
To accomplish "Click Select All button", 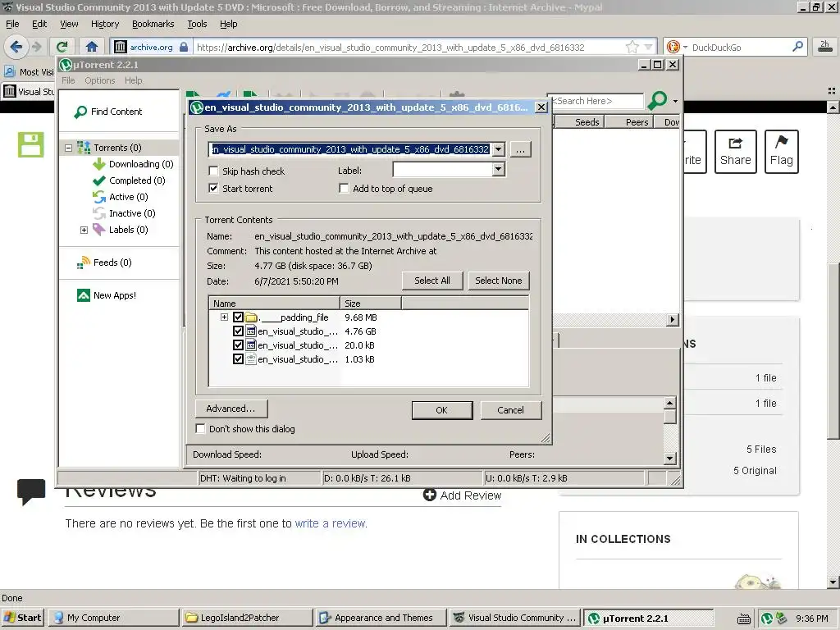I will (431, 281).
